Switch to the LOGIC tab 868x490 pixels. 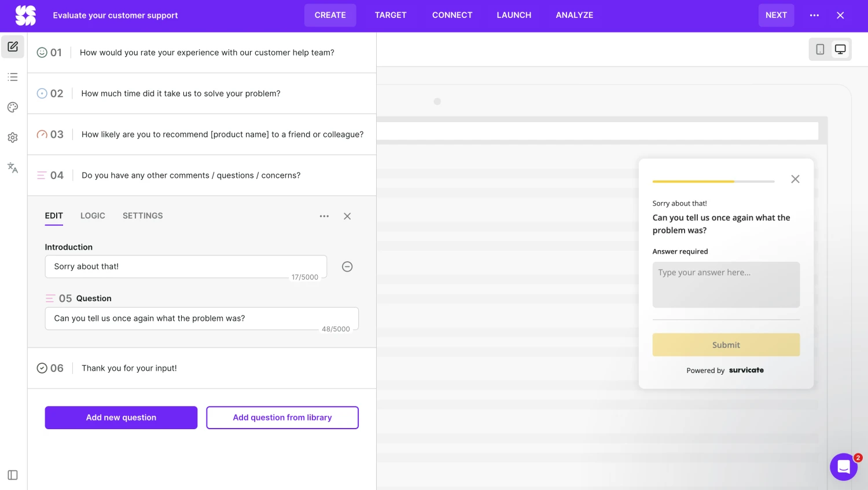click(93, 216)
